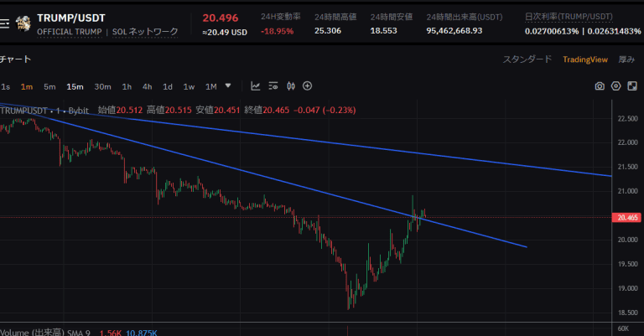Click the 20.465 current price label on axis
This screenshot has height=336, width=644.
(627, 218)
